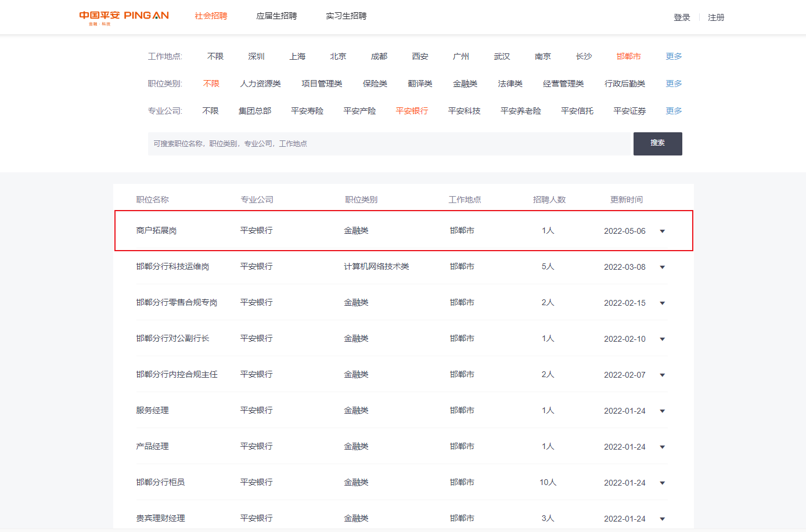This screenshot has height=532, width=806.
Task: Filter location by 南京
Action: coord(543,56)
